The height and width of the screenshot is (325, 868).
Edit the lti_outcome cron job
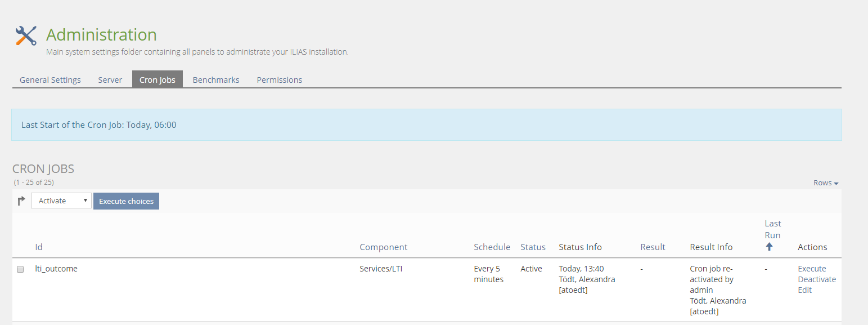[805, 290]
